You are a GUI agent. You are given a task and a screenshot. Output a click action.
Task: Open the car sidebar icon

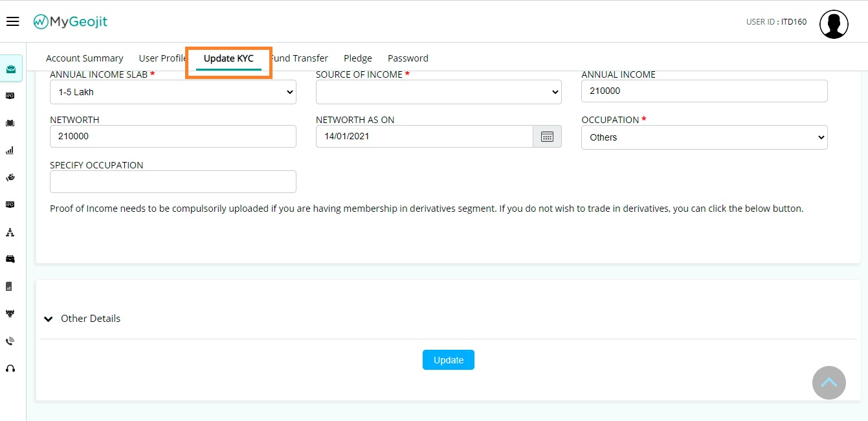[10, 259]
